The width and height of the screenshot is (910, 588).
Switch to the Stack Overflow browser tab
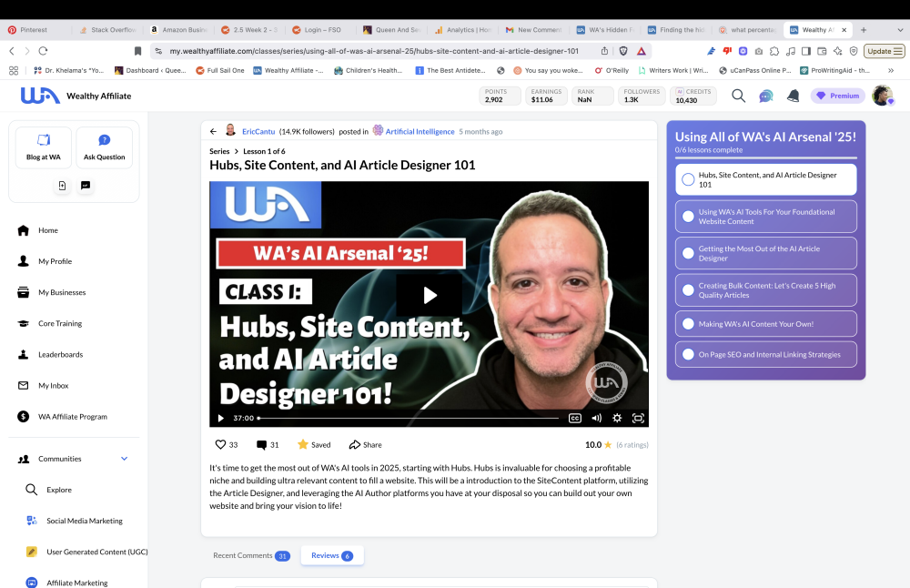(x=108, y=30)
